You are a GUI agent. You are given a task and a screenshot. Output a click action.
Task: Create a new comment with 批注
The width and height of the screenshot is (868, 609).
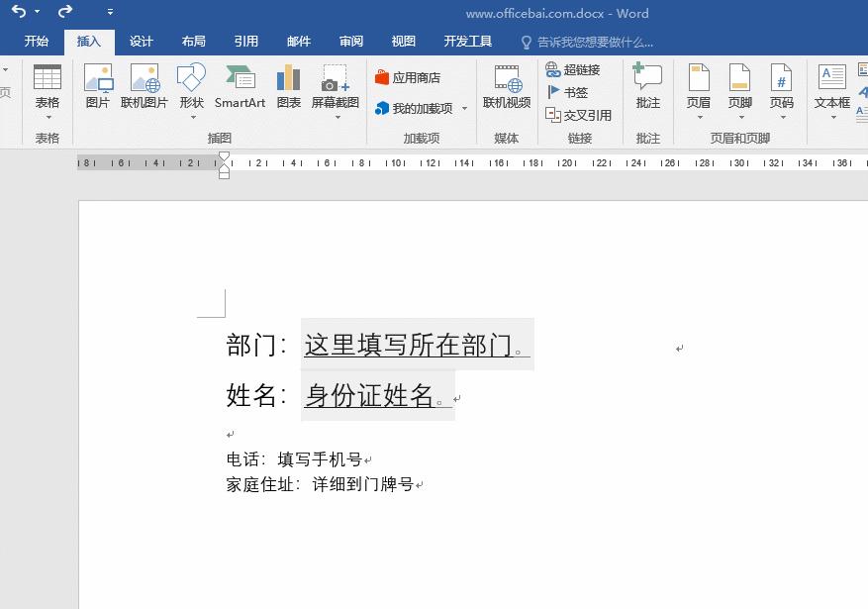coord(647,87)
